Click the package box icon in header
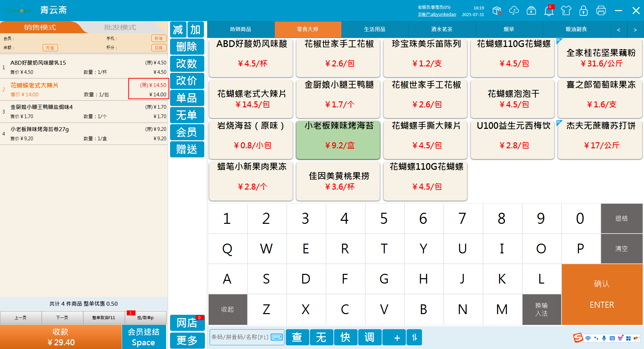Viewport: 644px width, 349px height. click(497, 11)
